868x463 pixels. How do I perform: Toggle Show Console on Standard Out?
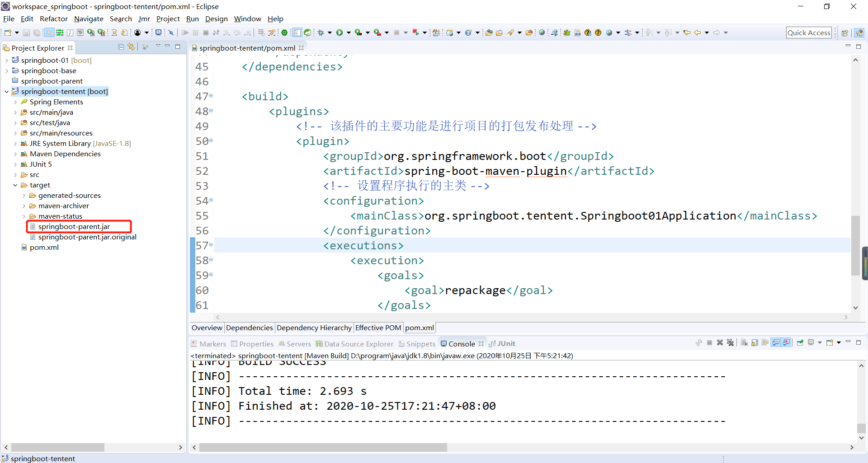tap(776, 342)
